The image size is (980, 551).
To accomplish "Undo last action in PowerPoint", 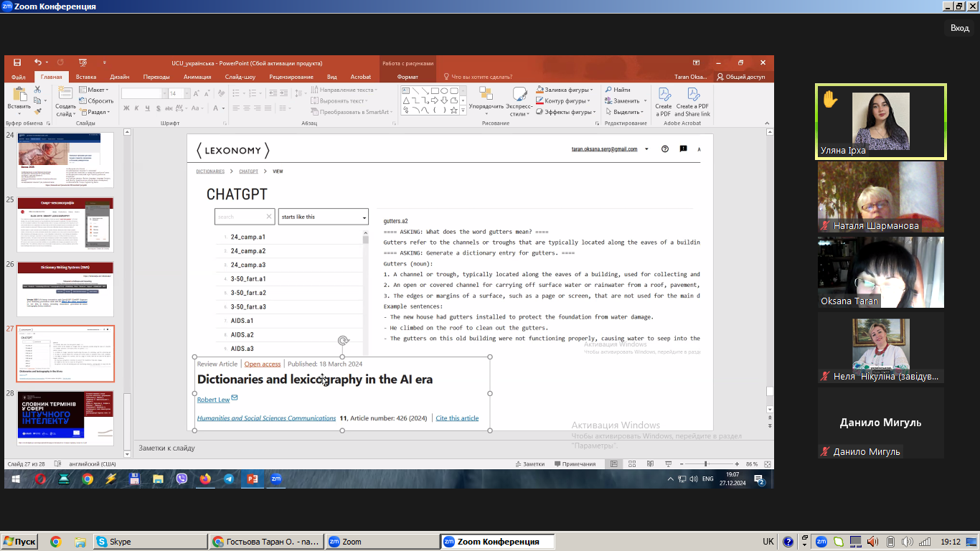I will click(37, 63).
